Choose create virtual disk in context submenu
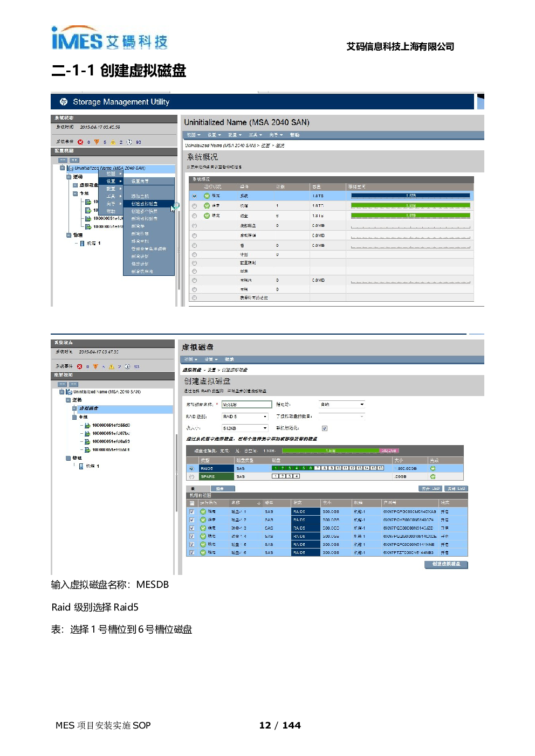This screenshot has height=756, width=535. [148, 204]
